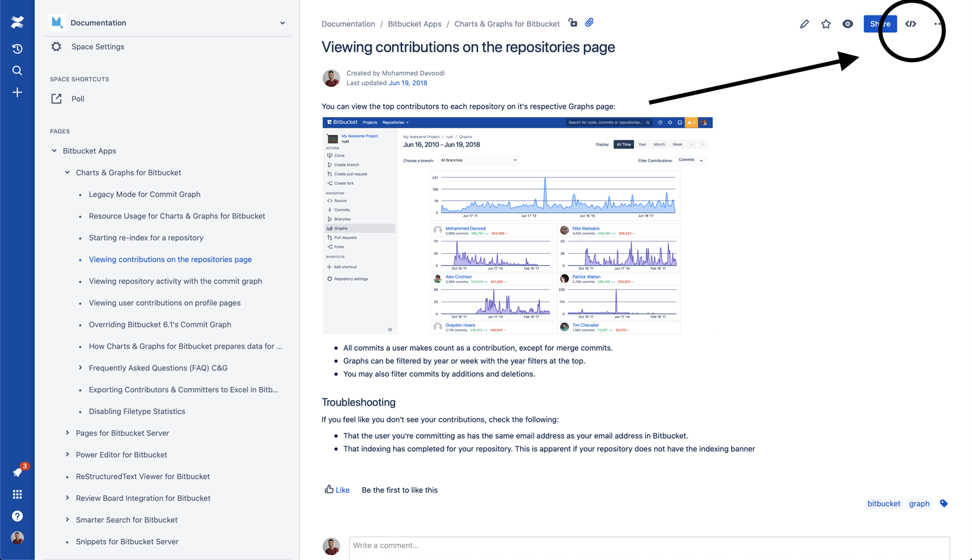The width and height of the screenshot is (972, 560).
Task: Open notifications icon with badge
Action: [17, 472]
